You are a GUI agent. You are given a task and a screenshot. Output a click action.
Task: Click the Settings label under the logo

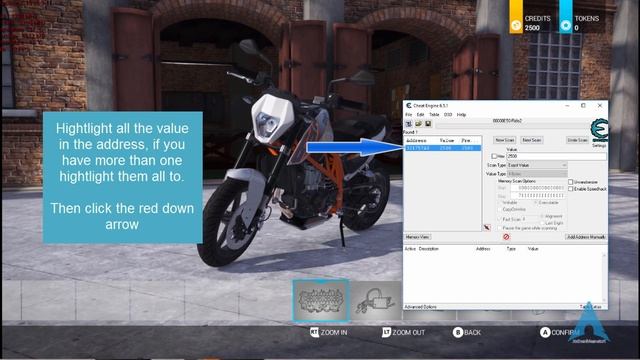pyautogui.click(x=599, y=145)
